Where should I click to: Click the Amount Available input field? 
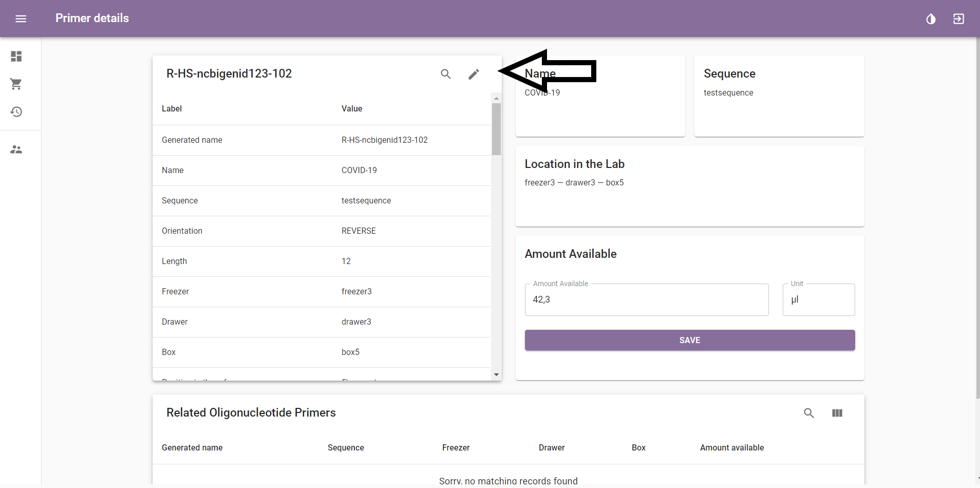[x=647, y=299]
